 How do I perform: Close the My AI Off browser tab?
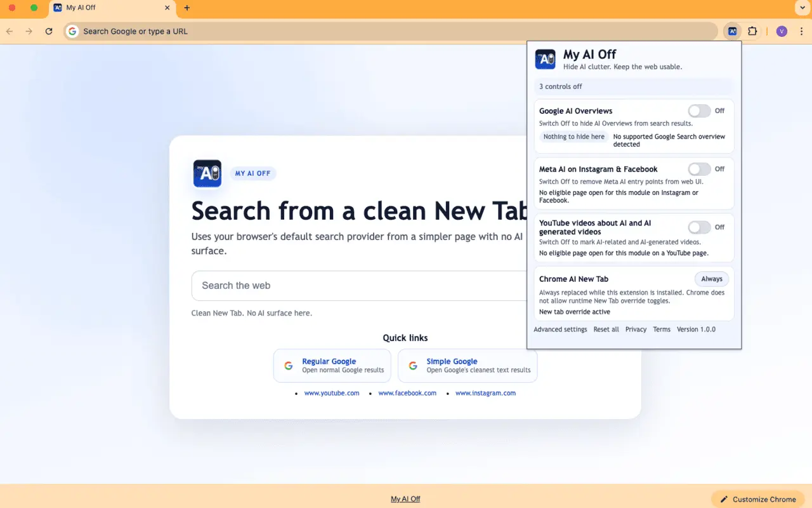click(x=167, y=8)
